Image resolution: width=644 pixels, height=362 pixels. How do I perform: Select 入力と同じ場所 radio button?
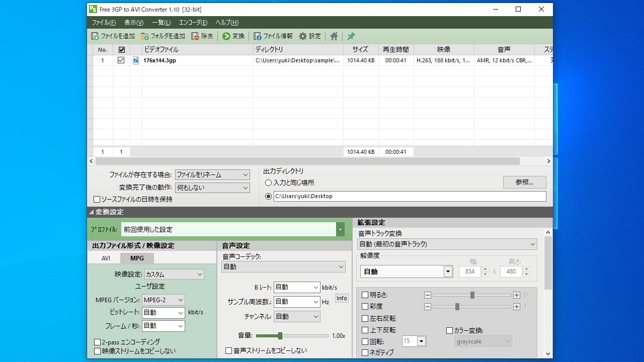click(x=268, y=183)
